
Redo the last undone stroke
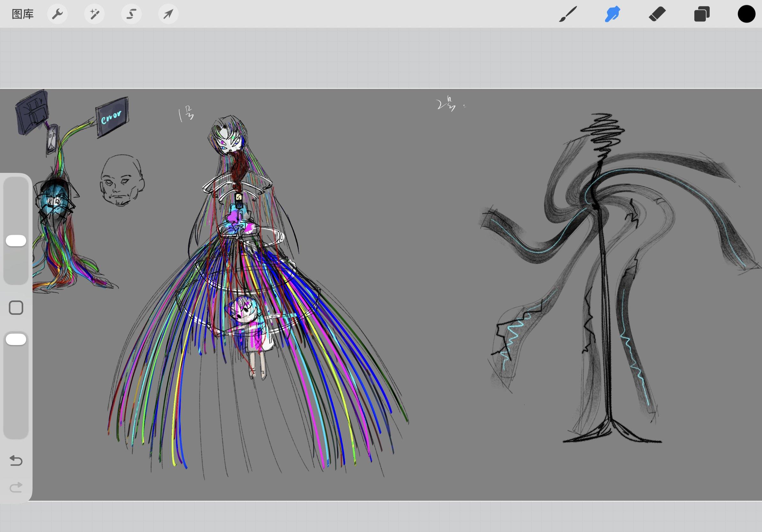[x=16, y=487]
